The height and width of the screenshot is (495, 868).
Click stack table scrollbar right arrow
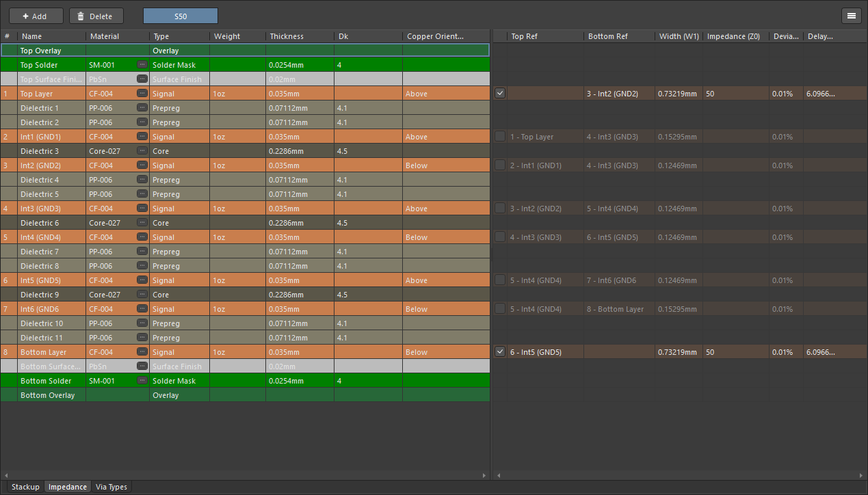click(486, 475)
